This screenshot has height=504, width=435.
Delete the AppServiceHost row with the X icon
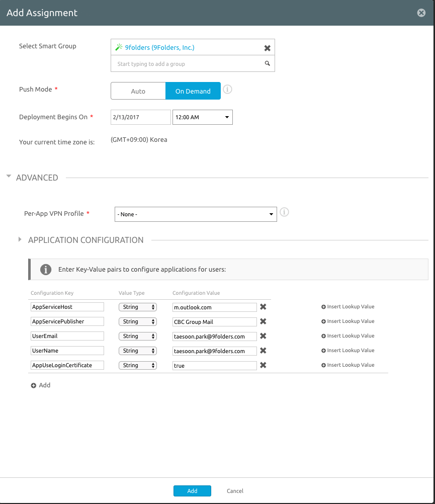[x=263, y=307]
